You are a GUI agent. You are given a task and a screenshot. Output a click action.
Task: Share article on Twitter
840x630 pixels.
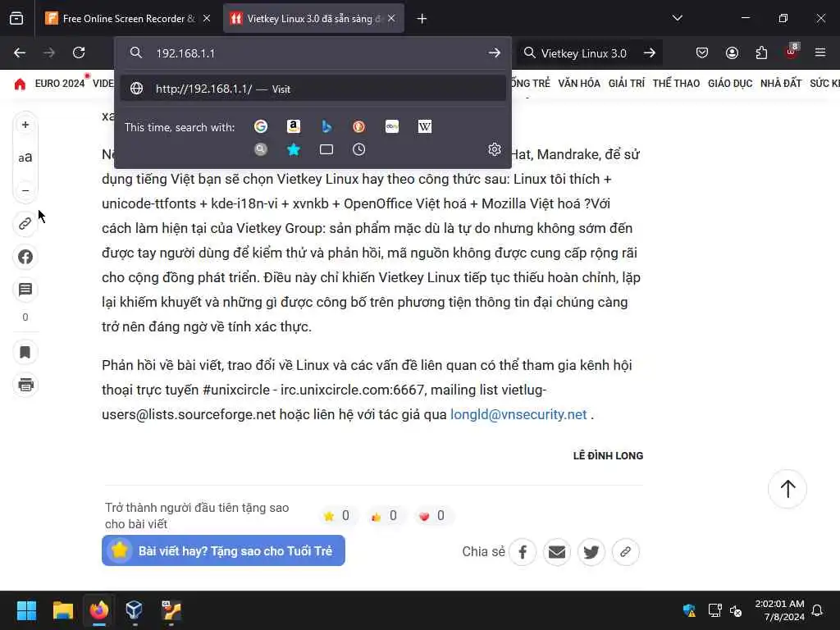(x=591, y=552)
